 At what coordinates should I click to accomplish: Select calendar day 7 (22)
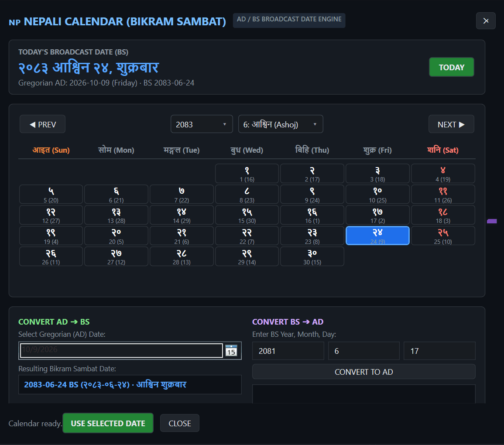click(x=182, y=195)
